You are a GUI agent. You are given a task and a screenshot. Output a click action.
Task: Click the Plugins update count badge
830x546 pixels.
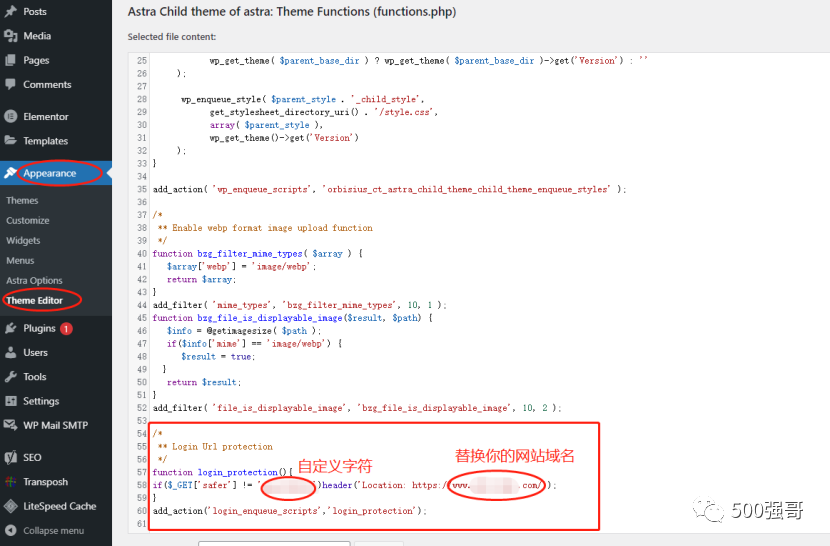click(x=66, y=329)
